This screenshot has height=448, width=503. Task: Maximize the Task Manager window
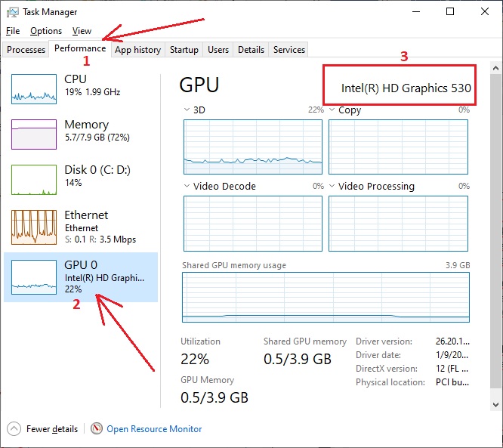450,12
